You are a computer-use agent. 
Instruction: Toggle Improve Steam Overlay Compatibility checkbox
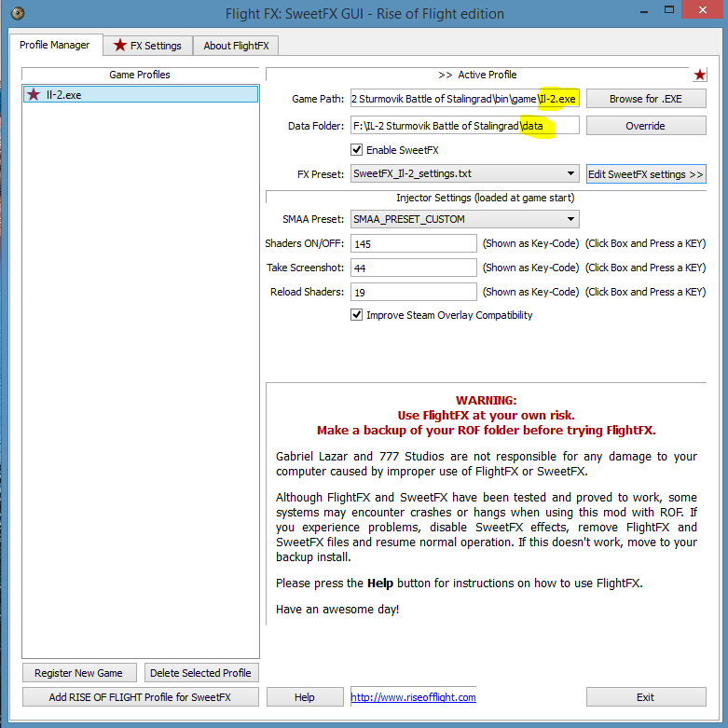(x=356, y=315)
